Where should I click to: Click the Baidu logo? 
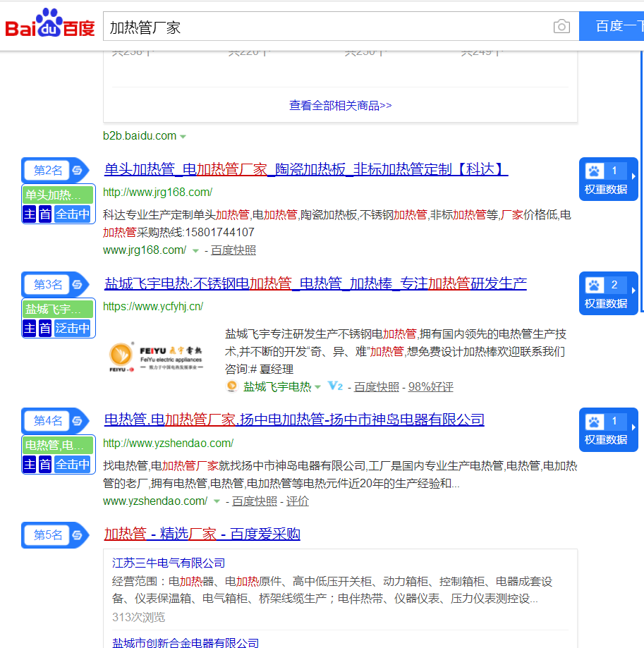(x=50, y=23)
